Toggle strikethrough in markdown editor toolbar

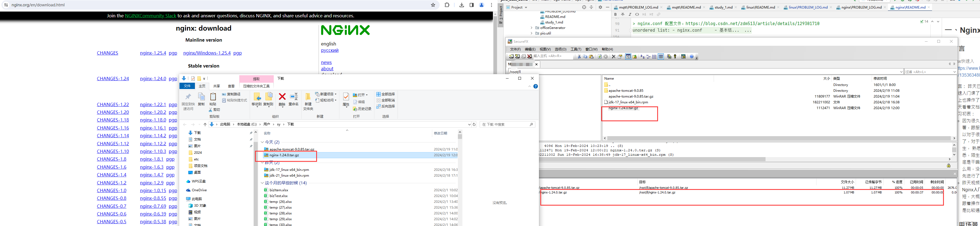[x=623, y=14]
